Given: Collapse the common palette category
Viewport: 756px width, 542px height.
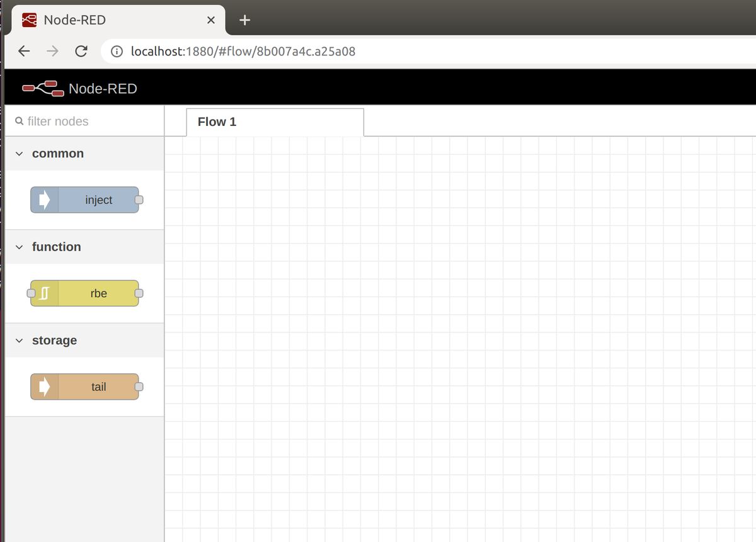Looking at the screenshot, I should [20, 154].
